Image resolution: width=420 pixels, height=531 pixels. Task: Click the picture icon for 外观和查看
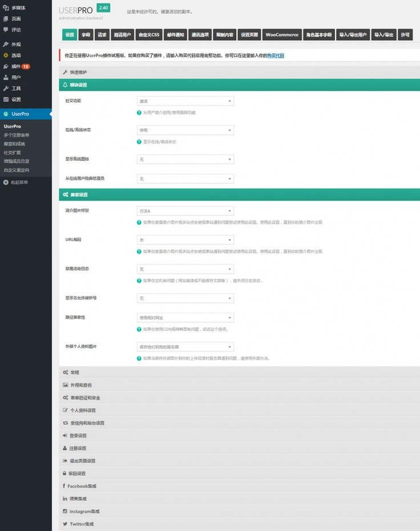coord(66,385)
